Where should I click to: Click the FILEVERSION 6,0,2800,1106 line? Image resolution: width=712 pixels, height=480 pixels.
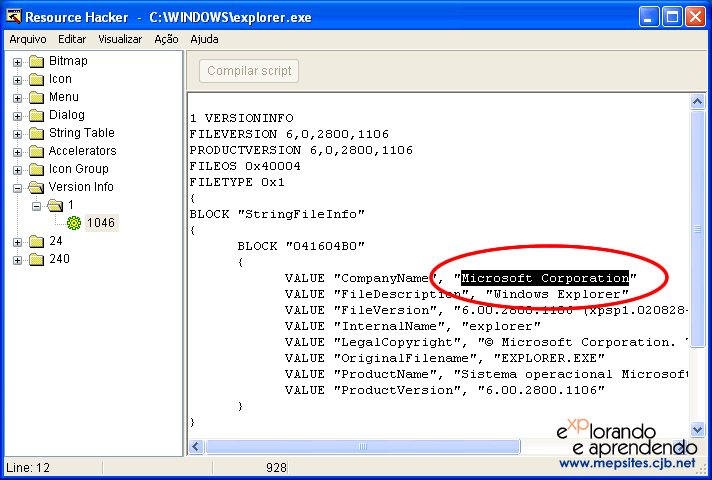point(289,134)
